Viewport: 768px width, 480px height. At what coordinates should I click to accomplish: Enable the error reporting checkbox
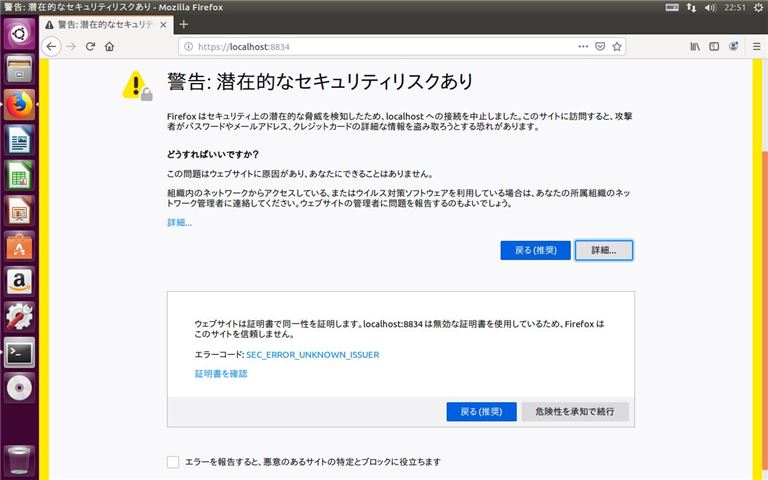click(173, 462)
